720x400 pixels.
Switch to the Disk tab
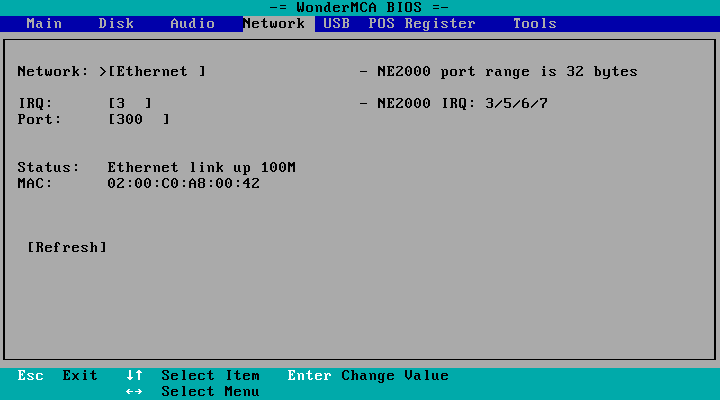[116, 23]
